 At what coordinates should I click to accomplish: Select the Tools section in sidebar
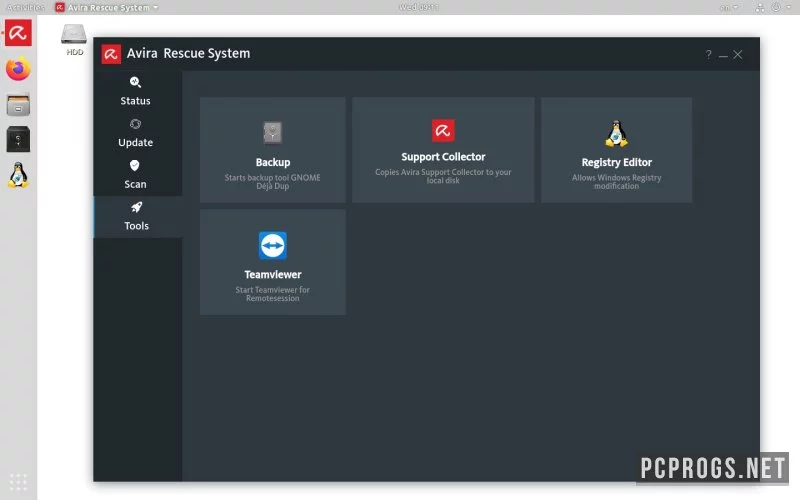[136, 217]
